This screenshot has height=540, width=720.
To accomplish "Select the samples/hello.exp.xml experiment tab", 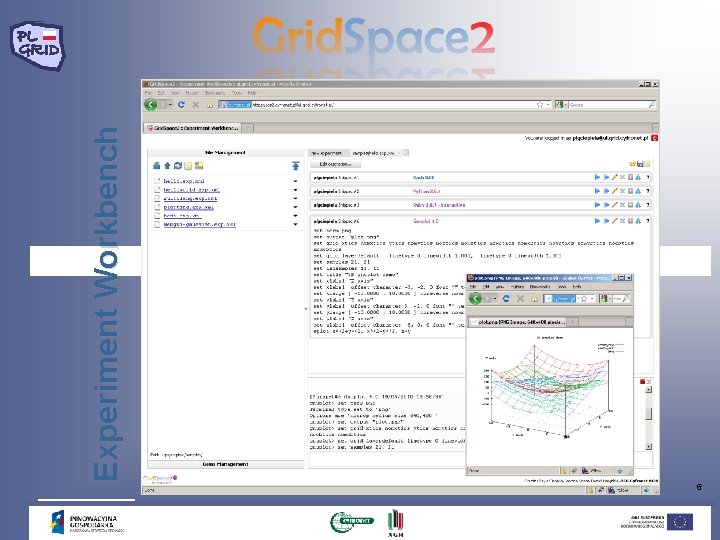I will (376, 153).
